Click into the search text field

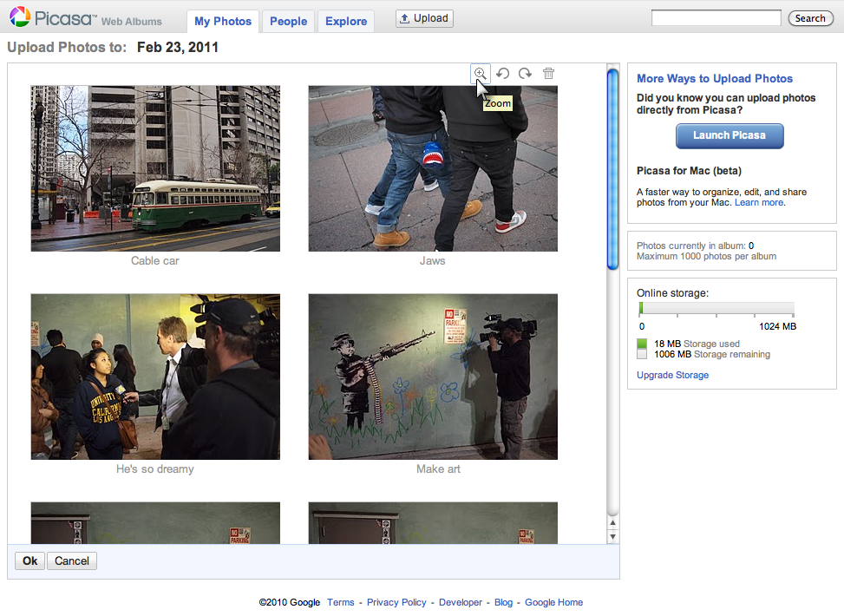[x=716, y=18]
